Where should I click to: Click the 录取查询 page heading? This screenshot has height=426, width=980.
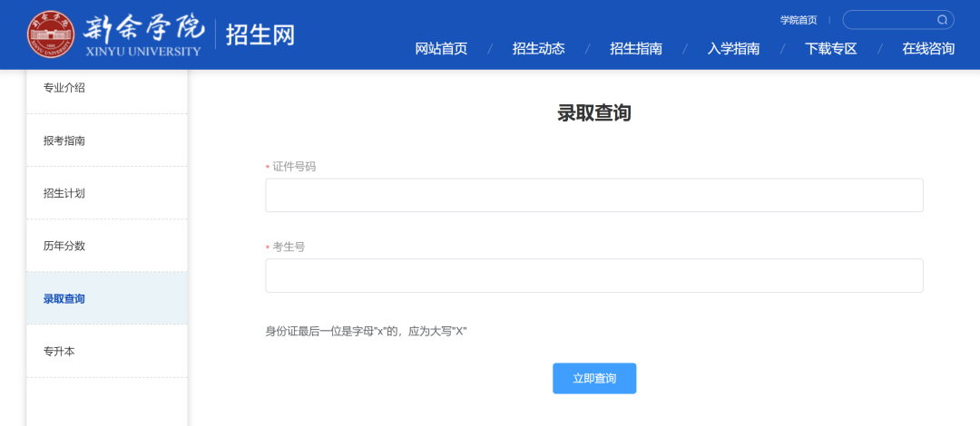click(x=594, y=113)
